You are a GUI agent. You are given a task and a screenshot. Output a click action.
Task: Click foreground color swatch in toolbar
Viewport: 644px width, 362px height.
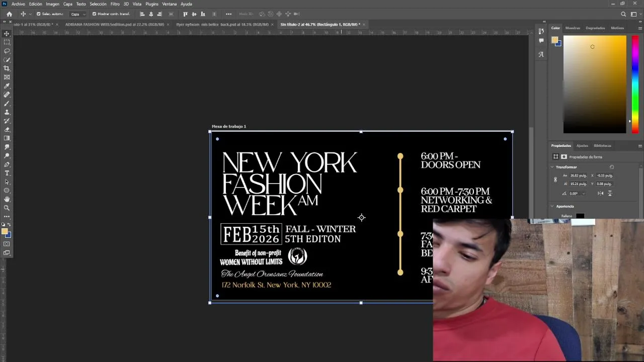(x=5, y=232)
